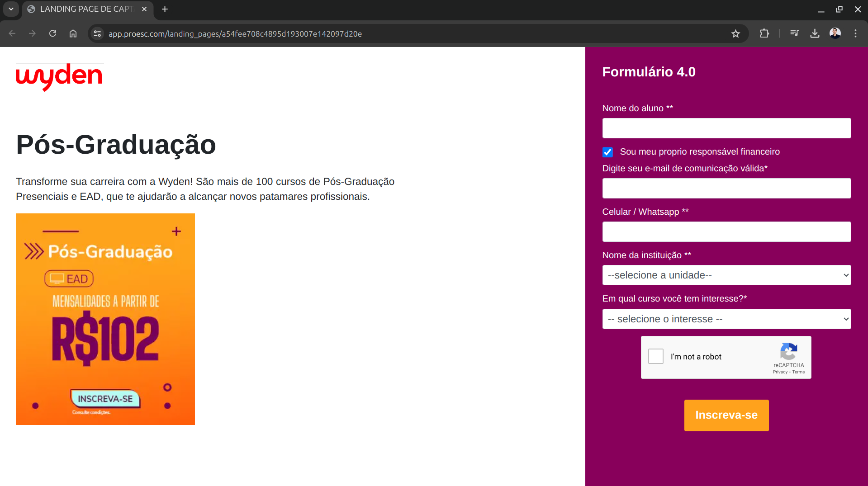This screenshot has height=486, width=868.
Task: Click the Nome do aluno field
Action: [726, 128]
